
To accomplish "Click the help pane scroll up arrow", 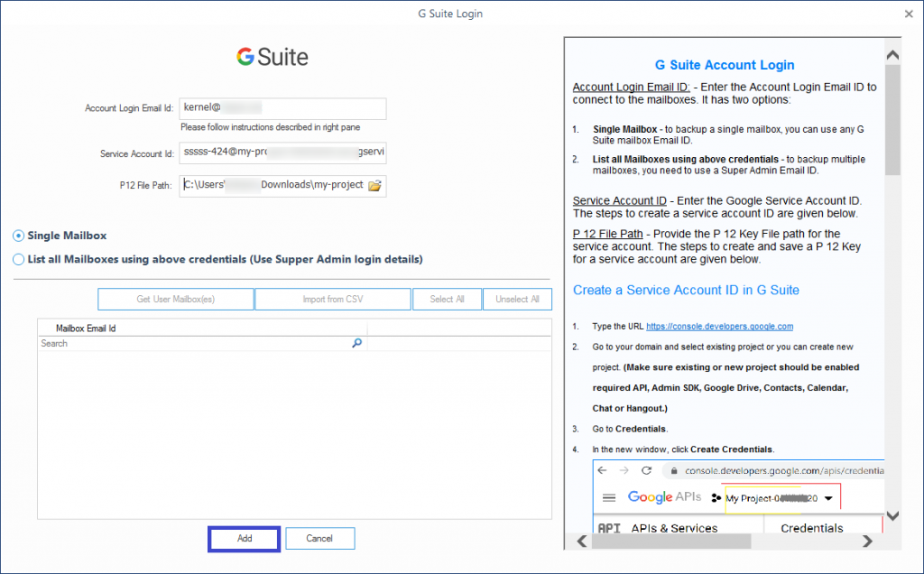I will (x=892, y=55).
